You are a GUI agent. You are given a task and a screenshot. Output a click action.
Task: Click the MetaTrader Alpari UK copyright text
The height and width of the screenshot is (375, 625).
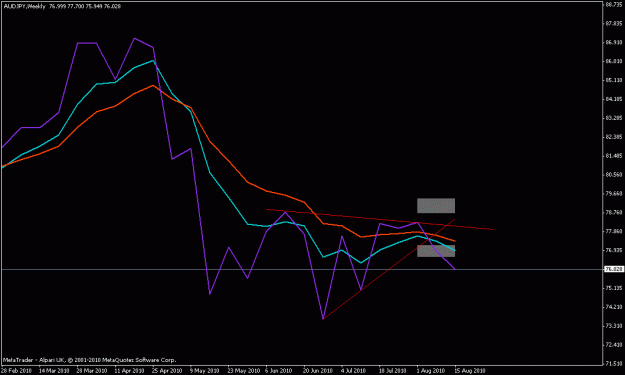(x=89, y=360)
